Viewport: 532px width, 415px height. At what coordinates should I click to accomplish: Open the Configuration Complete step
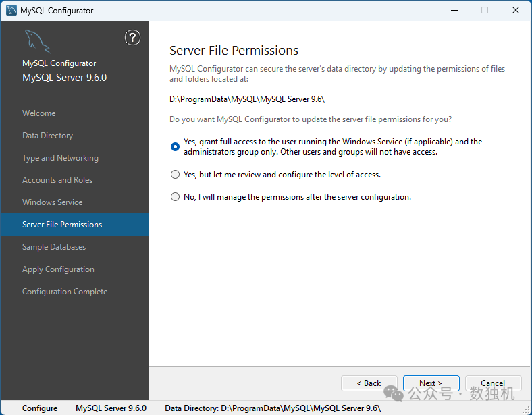65,292
